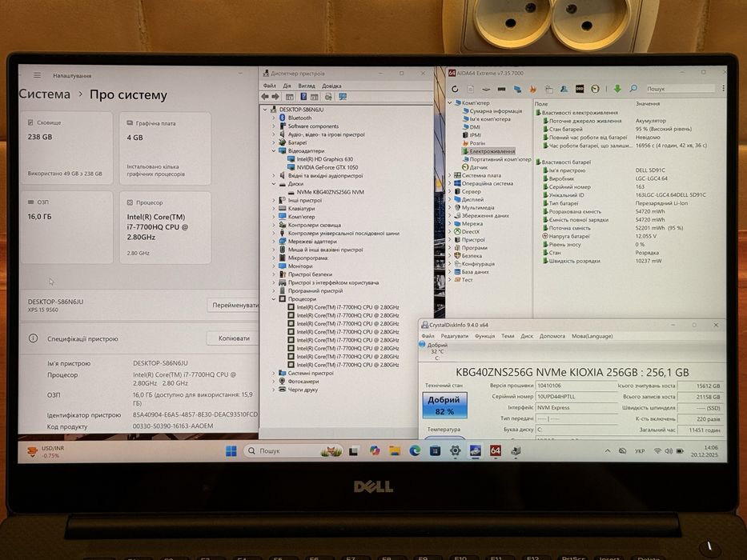Open Settings gear on the taskbar
This screenshot has height=560, width=747.
(x=455, y=450)
